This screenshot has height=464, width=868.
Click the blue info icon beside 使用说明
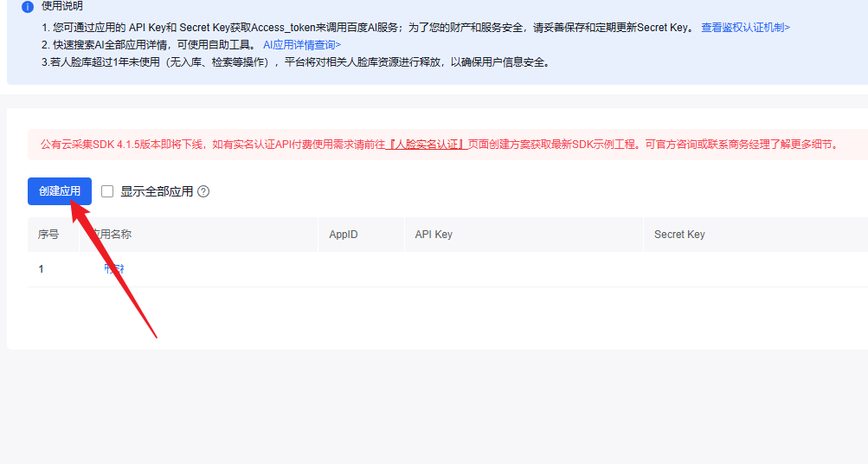click(x=27, y=7)
